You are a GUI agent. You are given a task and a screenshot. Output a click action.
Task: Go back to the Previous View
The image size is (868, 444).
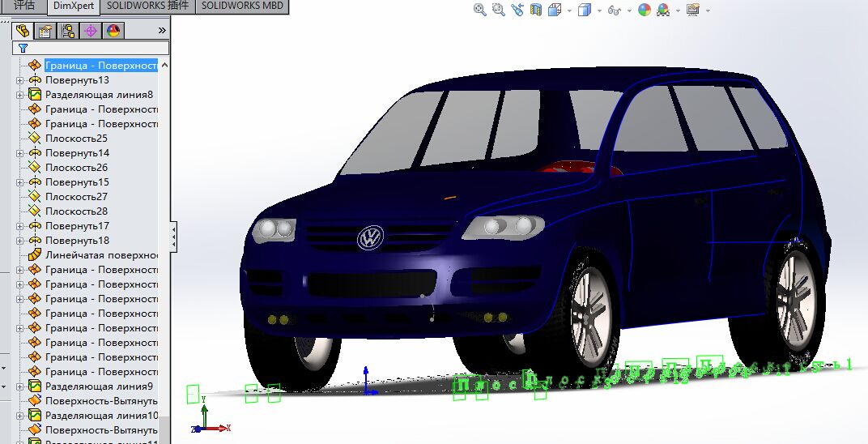pos(517,10)
